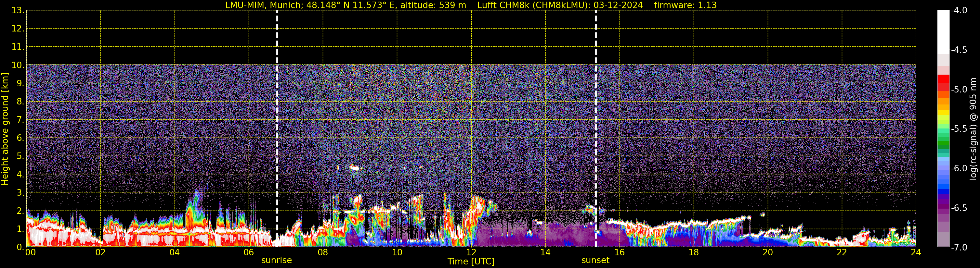The image size is (980, 268).
Task: Click the 'sunrise' label below the time axis
Action: [x=277, y=261]
